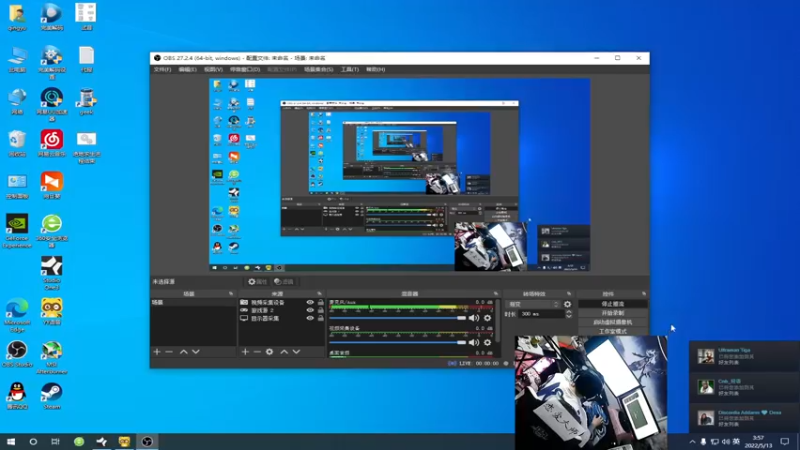
Task: Toggle lock on display capture source
Action: pyautogui.click(x=320, y=318)
